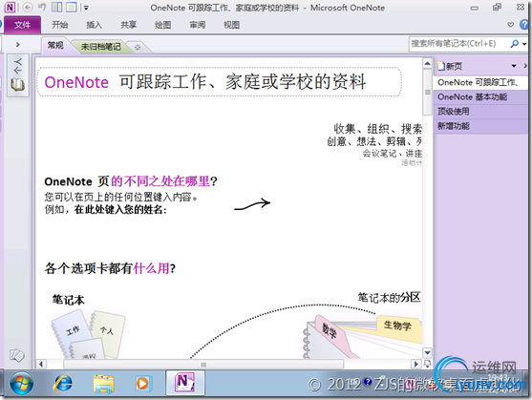Click the search magnifier icon

[515, 44]
